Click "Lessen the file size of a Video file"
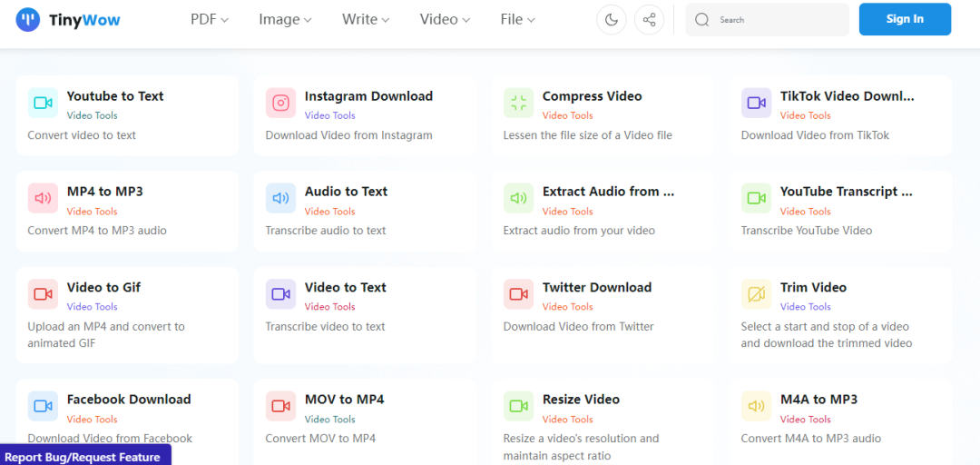The image size is (980, 465). click(587, 135)
